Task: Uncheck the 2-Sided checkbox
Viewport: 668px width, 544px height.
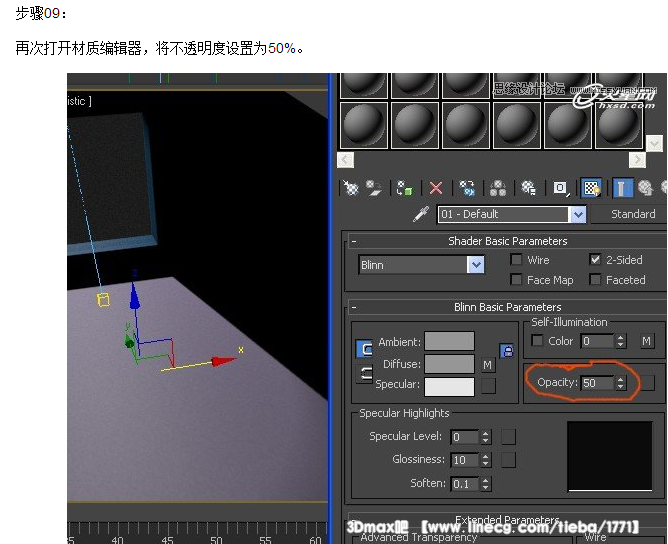Action: click(x=596, y=260)
